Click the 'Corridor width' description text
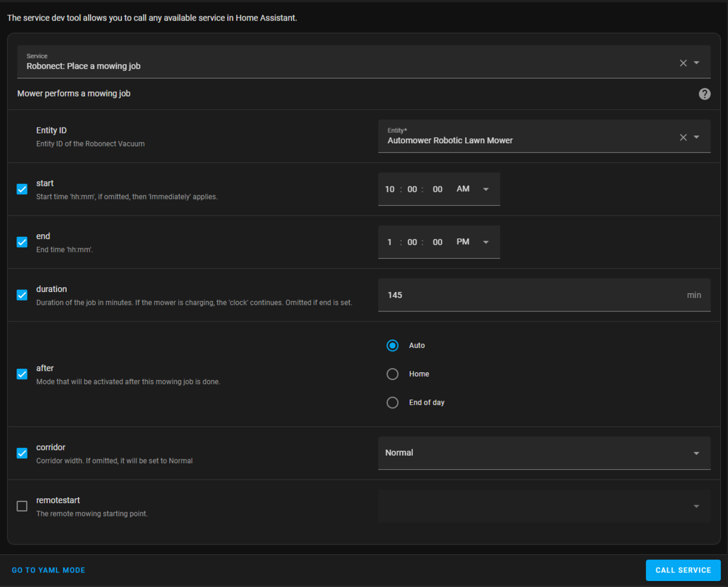Image resolution: width=728 pixels, height=587 pixels. pyautogui.click(x=114, y=461)
